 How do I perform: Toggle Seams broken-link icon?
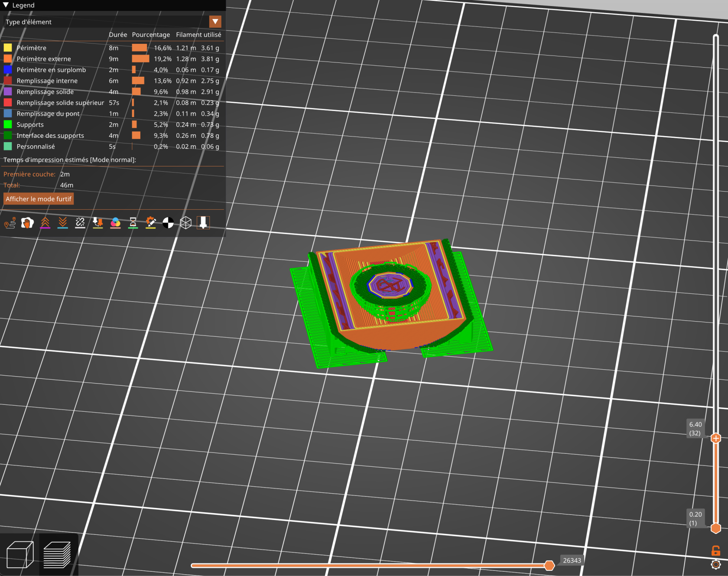coord(80,223)
